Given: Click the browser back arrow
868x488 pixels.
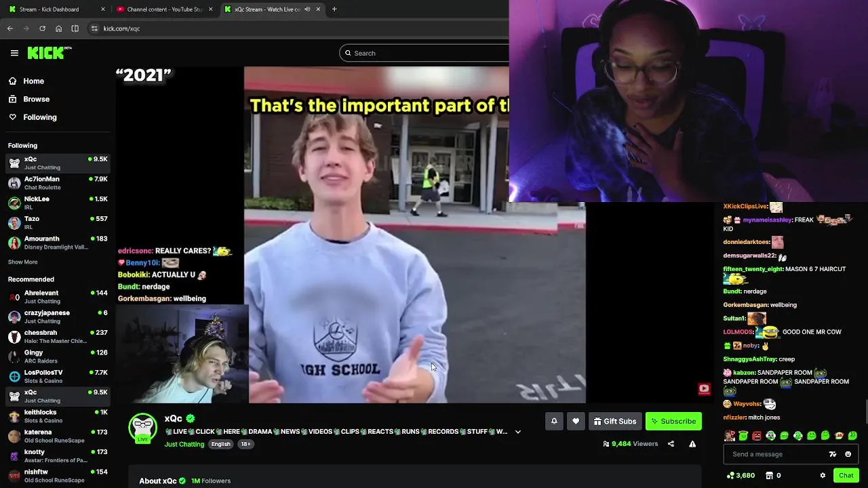Looking at the screenshot, I should pyautogui.click(x=10, y=28).
